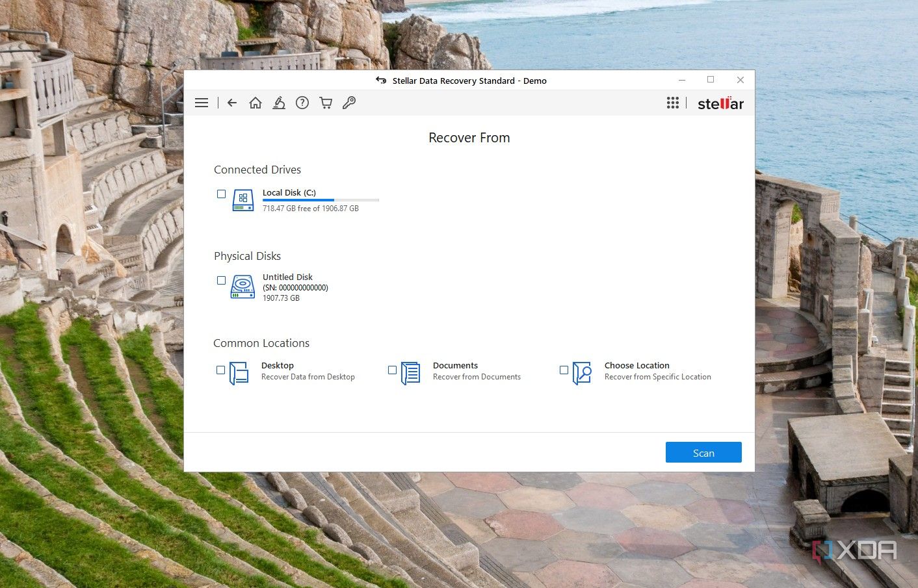Screen dimensions: 918x588
Task: Start the scan with Scan button
Action: pyautogui.click(x=703, y=452)
